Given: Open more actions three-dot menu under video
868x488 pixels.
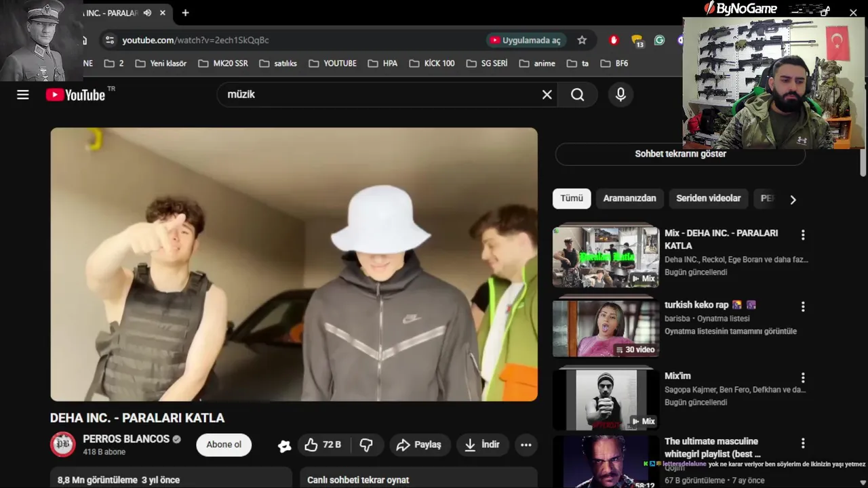Looking at the screenshot, I should (x=526, y=445).
